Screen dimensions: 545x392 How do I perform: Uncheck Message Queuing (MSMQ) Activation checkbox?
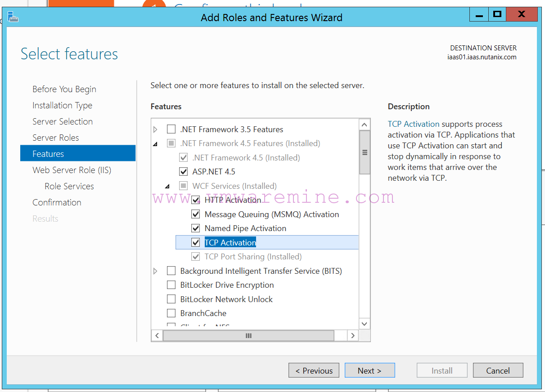[x=195, y=214]
